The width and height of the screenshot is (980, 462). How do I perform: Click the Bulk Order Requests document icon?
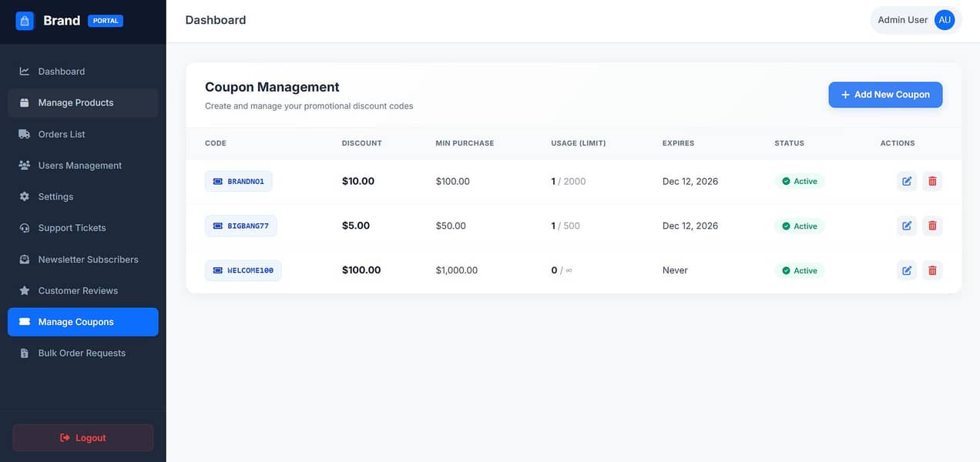[x=25, y=353]
